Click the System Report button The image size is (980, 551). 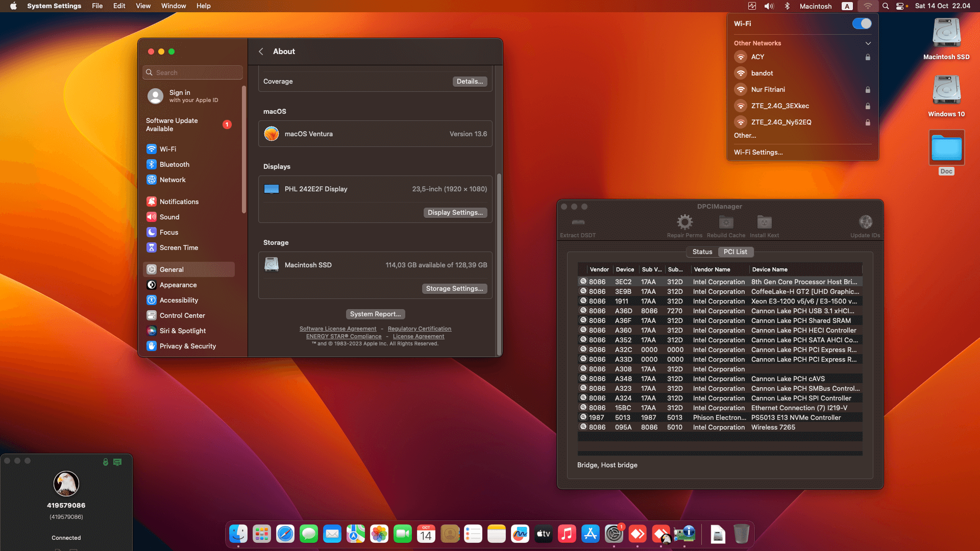point(375,314)
